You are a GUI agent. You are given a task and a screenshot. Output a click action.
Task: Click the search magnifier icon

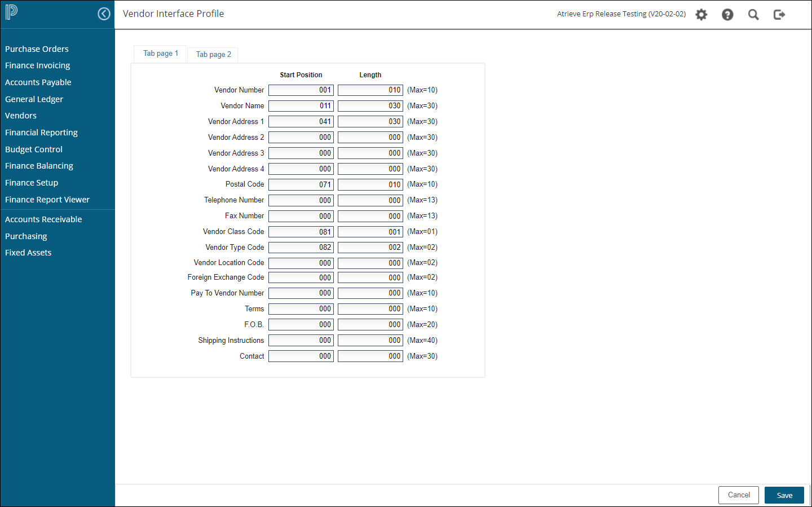(x=753, y=15)
